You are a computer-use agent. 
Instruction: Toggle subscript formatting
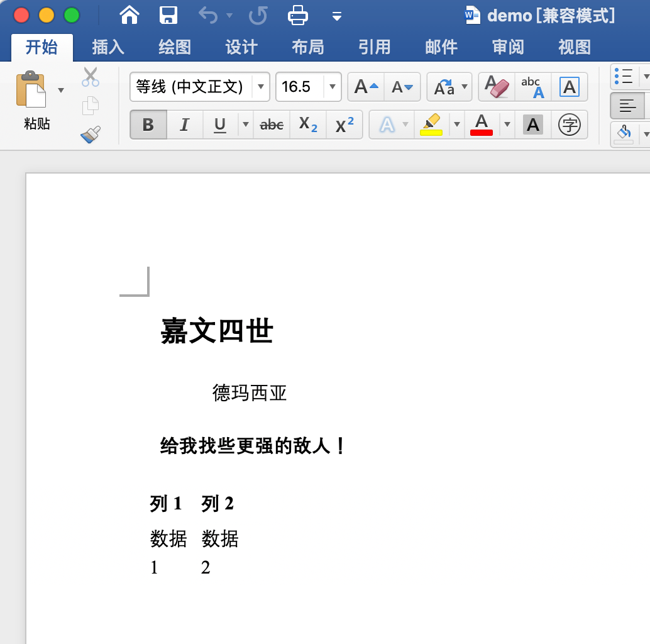point(308,125)
